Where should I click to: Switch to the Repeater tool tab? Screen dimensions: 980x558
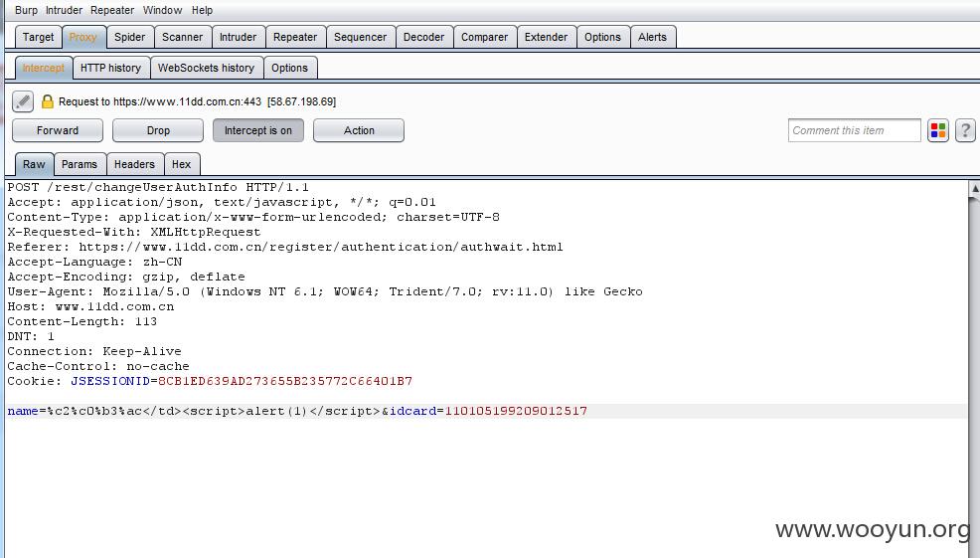[x=295, y=37]
